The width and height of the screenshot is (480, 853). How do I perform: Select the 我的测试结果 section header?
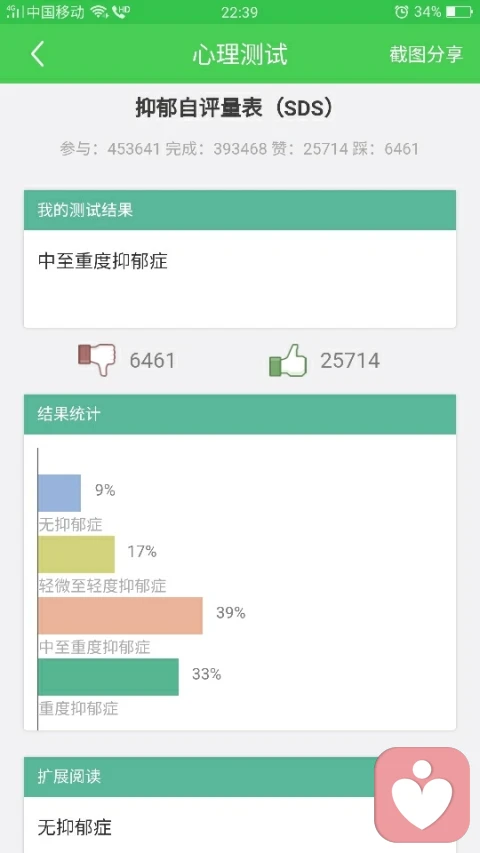coord(239,210)
